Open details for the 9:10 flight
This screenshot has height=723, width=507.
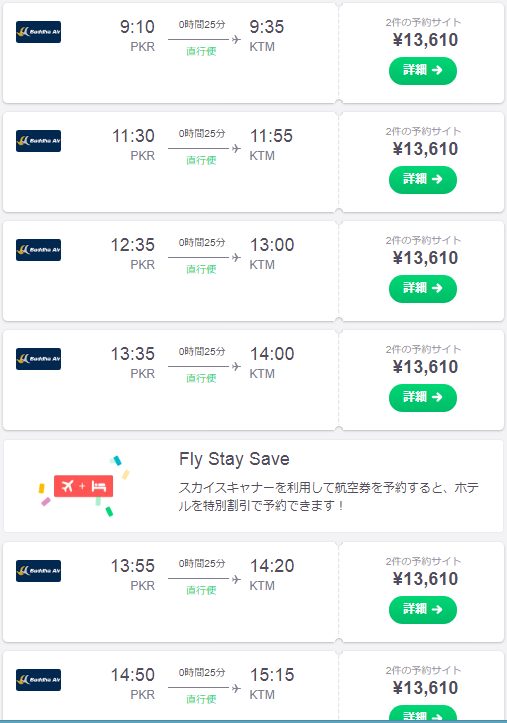click(x=423, y=71)
